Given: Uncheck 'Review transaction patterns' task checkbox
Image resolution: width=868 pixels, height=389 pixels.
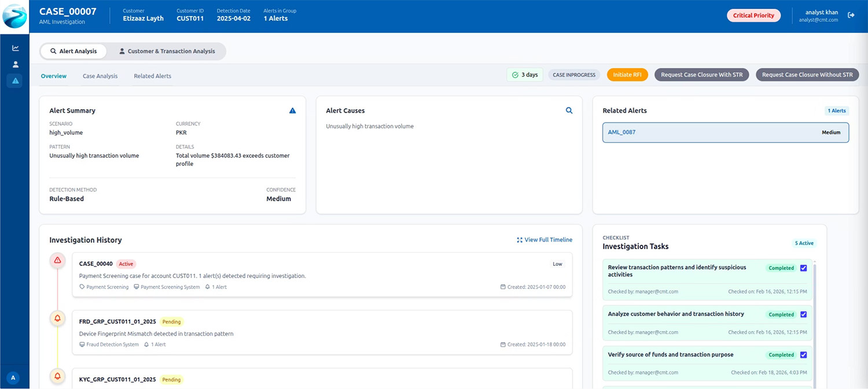Looking at the screenshot, I should [x=803, y=268].
